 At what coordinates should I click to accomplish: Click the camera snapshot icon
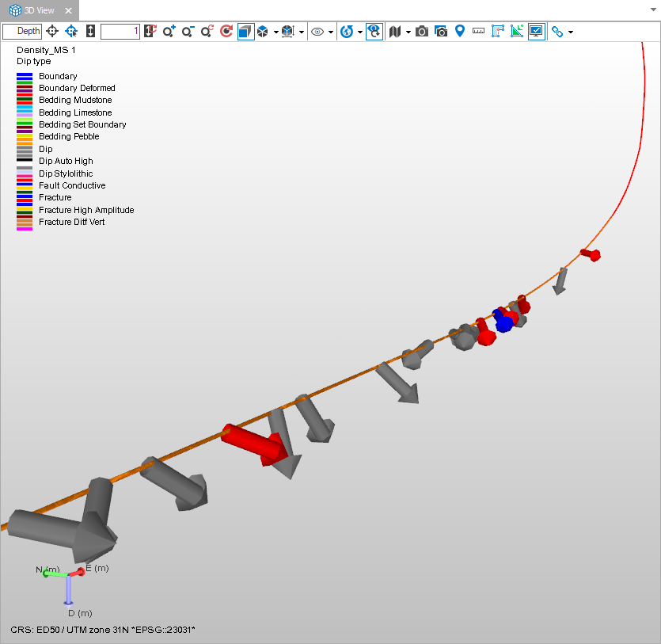pos(422,32)
